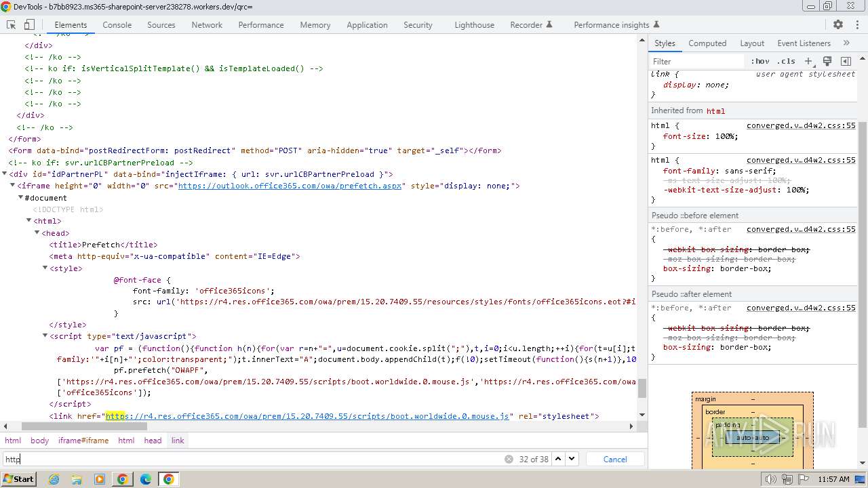Collapse the head element node
Image resolution: width=868 pixels, height=488 pixels.
click(x=37, y=233)
